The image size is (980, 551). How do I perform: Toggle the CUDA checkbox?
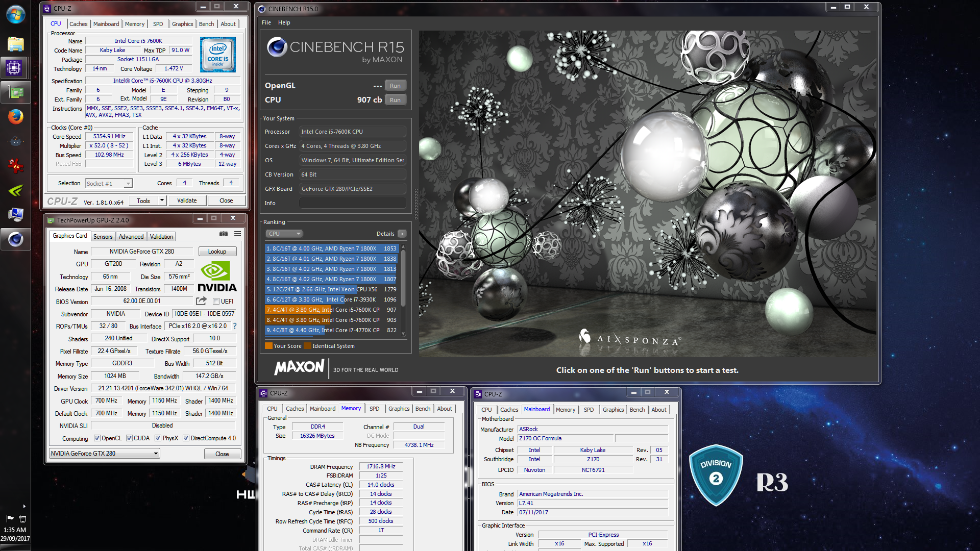tap(130, 438)
